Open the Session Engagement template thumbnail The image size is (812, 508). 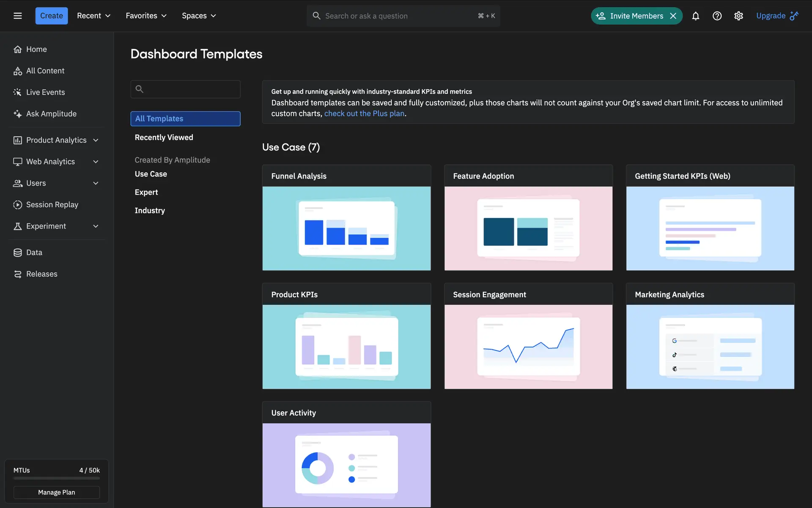point(528,346)
